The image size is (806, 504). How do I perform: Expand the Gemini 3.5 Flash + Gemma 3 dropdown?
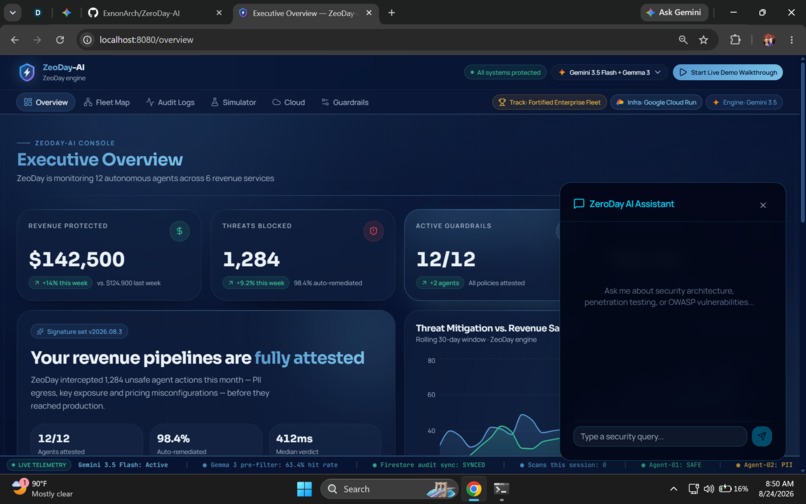coord(610,73)
